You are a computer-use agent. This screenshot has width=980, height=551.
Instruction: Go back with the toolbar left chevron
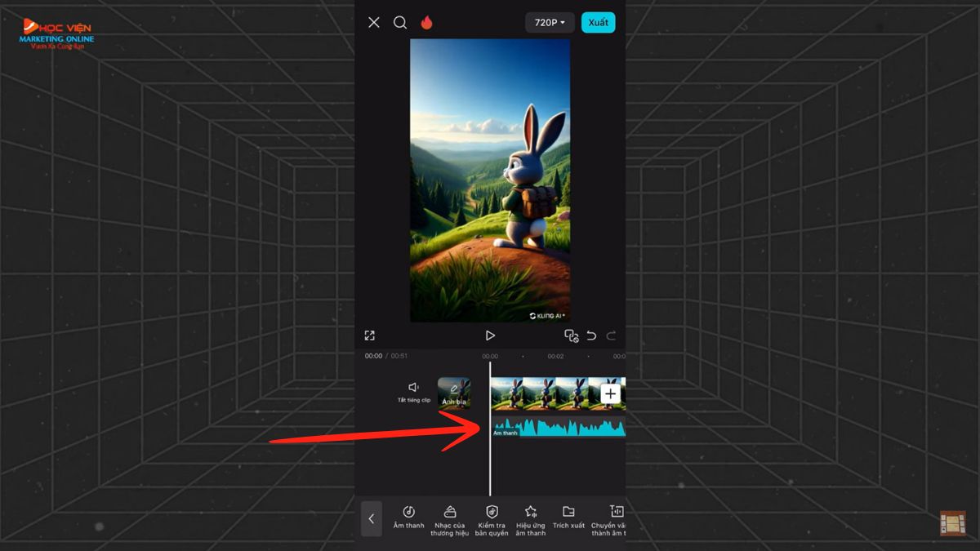click(372, 519)
